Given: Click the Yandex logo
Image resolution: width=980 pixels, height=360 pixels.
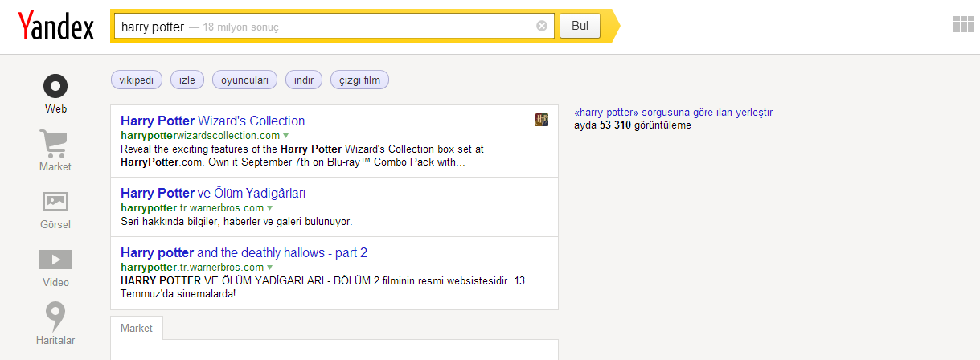Looking at the screenshot, I should (x=55, y=26).
